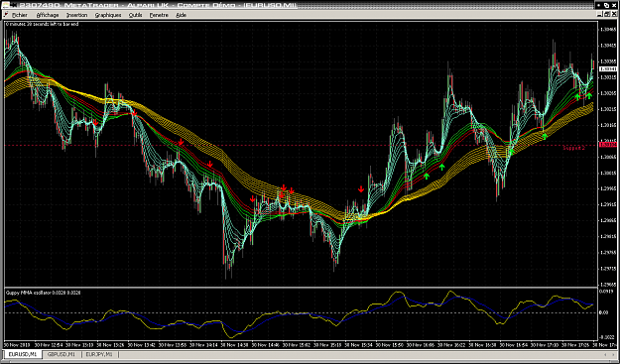Image resolution: width=620 pixels, height=364 pixels.
Task: Open the Aide menu
Action: point(181,15)
